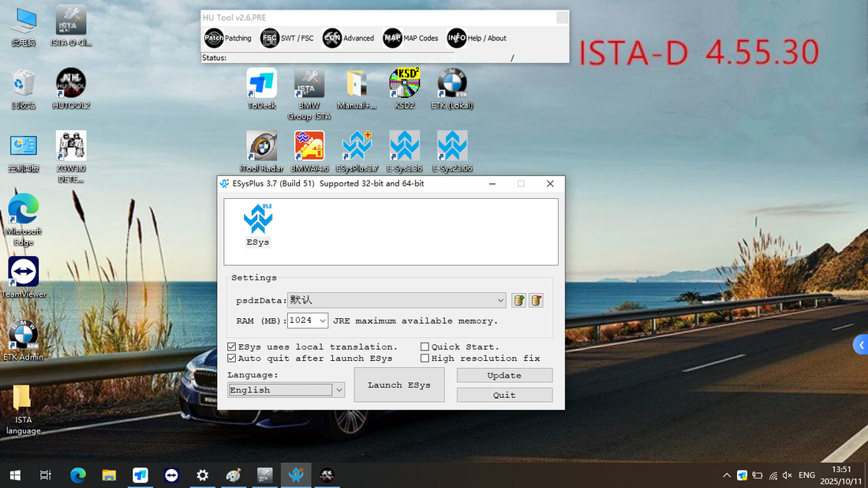Uncheck ESys uses local translation
This screenshot has height=488, width=868.
click(x=232, y=346)
